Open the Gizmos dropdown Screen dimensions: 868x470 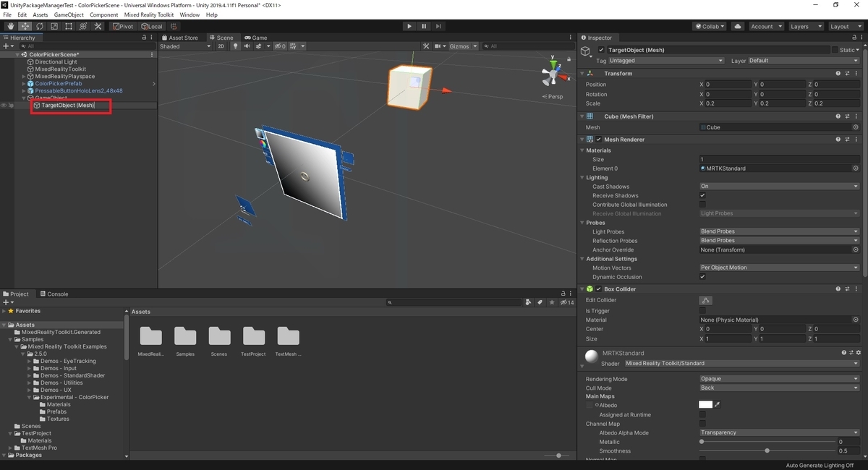[x=463, y=46]
